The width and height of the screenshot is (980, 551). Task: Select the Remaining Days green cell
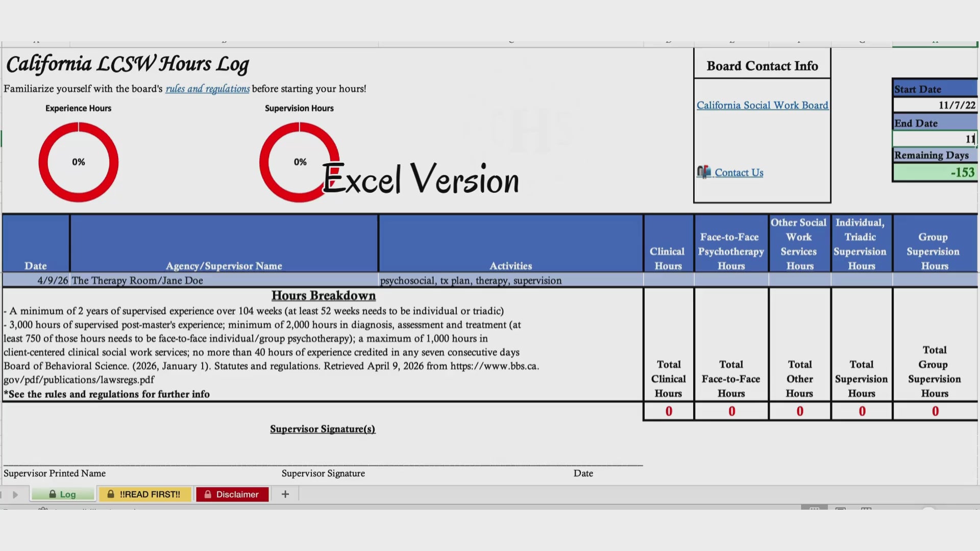(935, 172)
